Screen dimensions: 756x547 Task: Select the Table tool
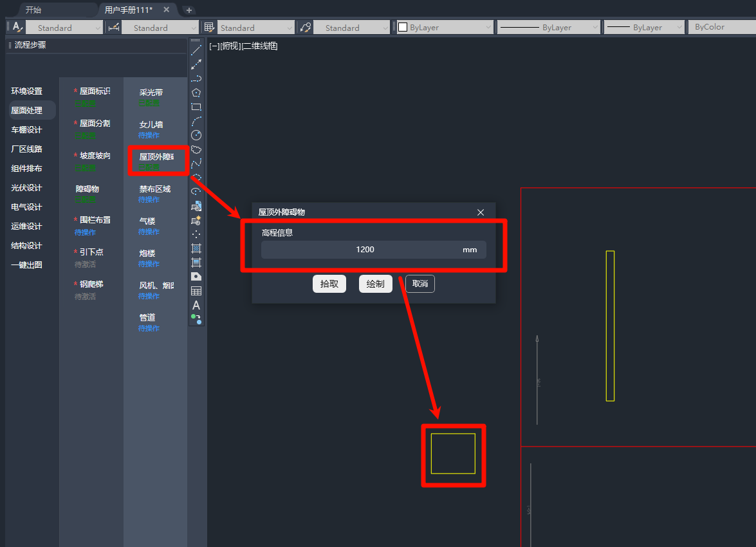(x=196, y=291)
